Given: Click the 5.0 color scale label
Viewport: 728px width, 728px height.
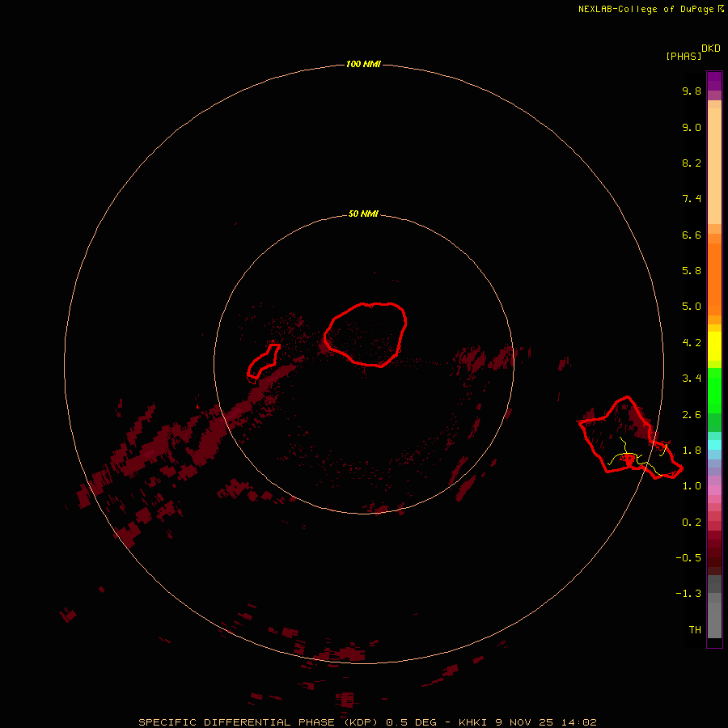Looking at the screenshot, I should [692, 307].
